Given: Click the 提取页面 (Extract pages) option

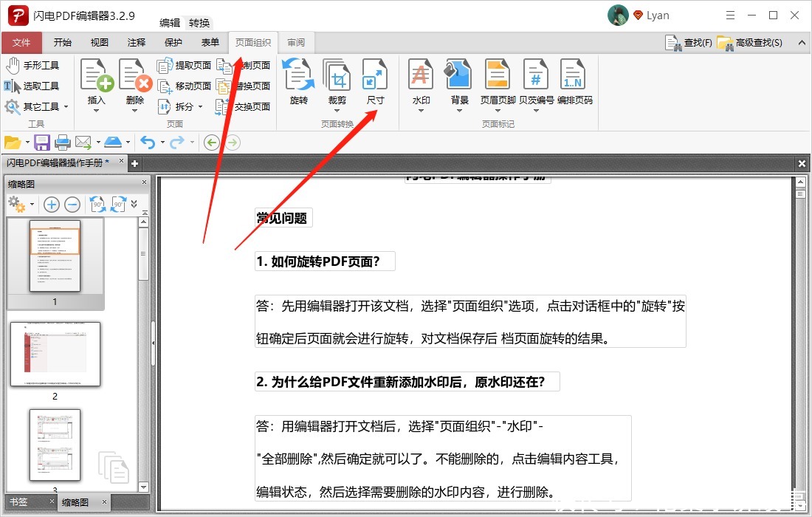Looking at the screenshot, I should (x=186, y=65).
